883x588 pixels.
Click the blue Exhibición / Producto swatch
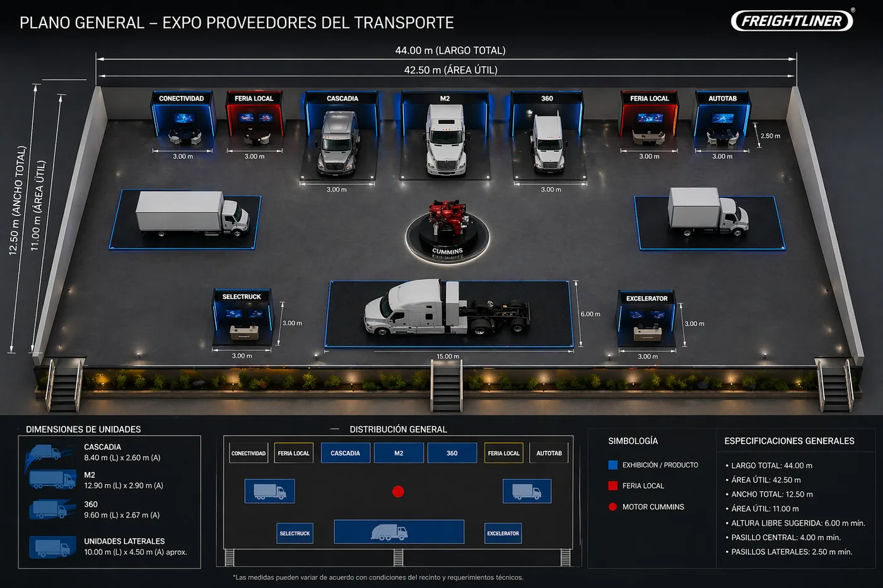[x=612, y=465]
